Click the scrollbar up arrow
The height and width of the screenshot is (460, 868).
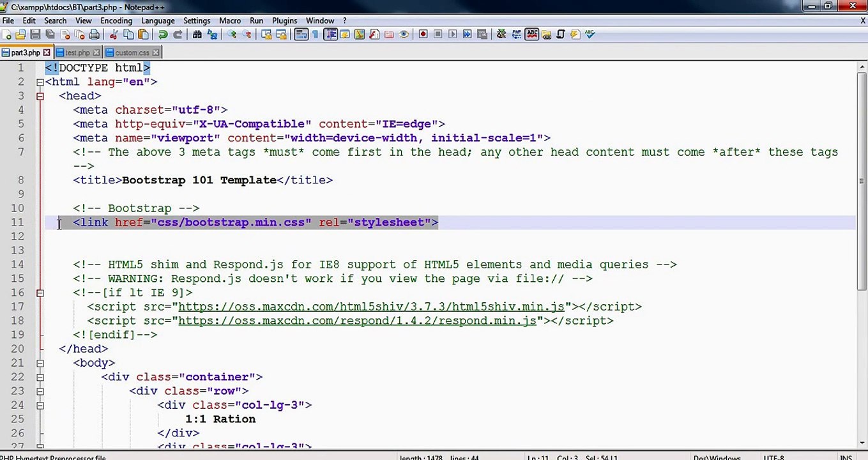(x=861, y=66)
